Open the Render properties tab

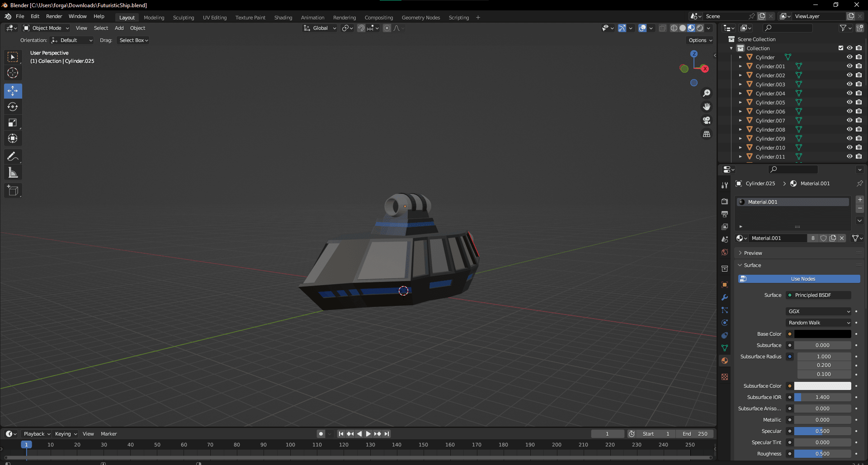tap(725, 202)
